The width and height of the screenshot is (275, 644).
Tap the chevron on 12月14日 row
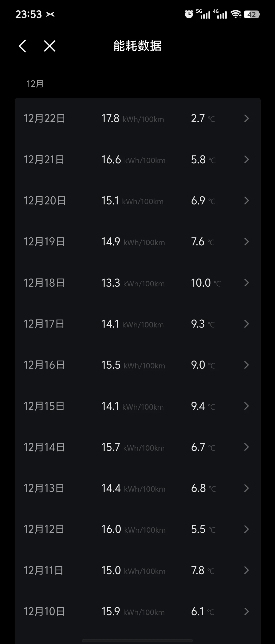coord(247,447)
